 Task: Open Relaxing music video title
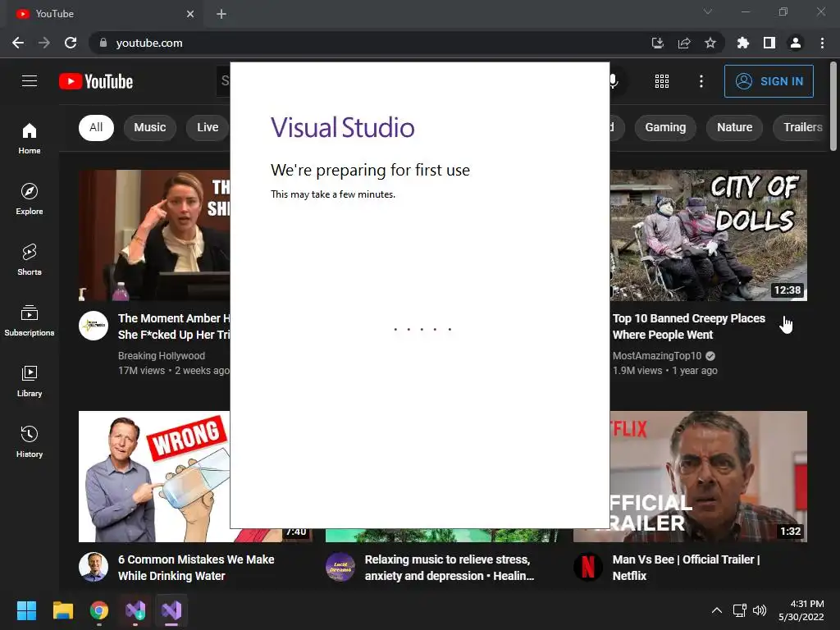tap(449, 568)
